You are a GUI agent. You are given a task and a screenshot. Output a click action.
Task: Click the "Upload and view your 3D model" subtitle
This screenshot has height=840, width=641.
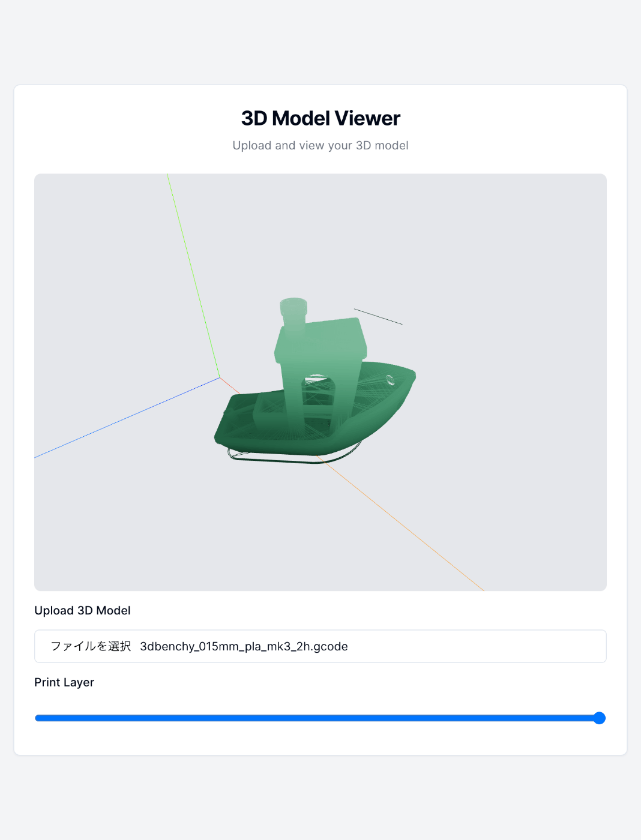tap(320, 145)
